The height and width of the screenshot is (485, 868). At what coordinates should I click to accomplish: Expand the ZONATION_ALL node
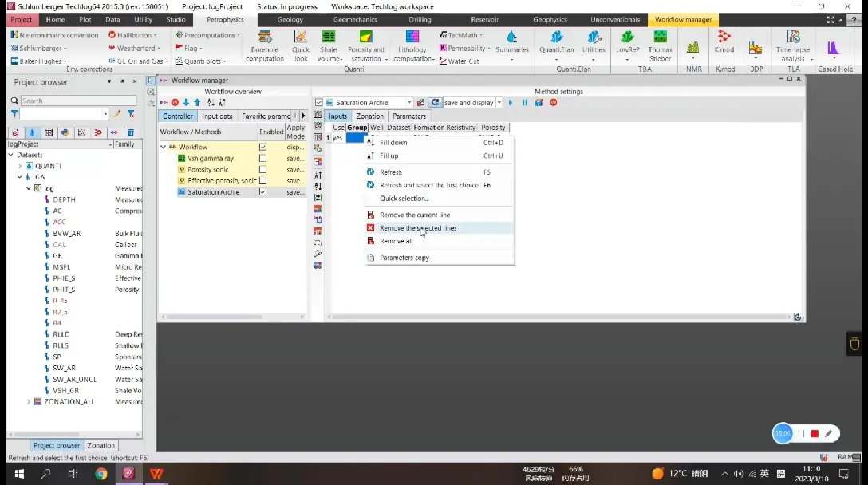pyautogui.click(x=29, y=402)
